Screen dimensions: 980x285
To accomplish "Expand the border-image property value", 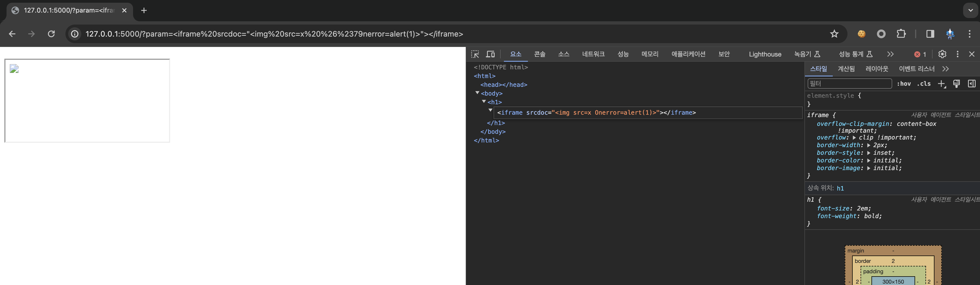I will click(x=868, y=168).
